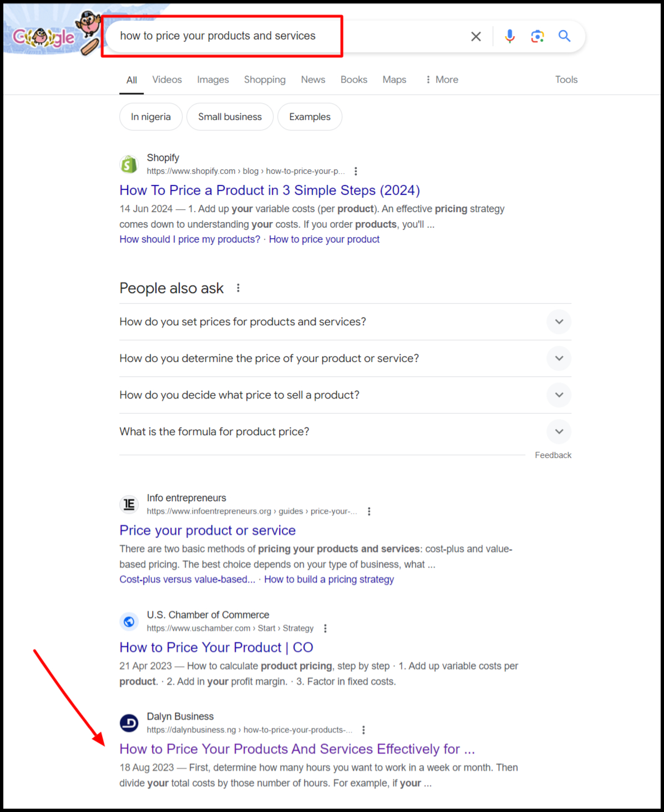The width and height of the screenshot is (664, 812).
Task: Expand 'What is the formula for product price?'
Action: [x=345, y=432]
